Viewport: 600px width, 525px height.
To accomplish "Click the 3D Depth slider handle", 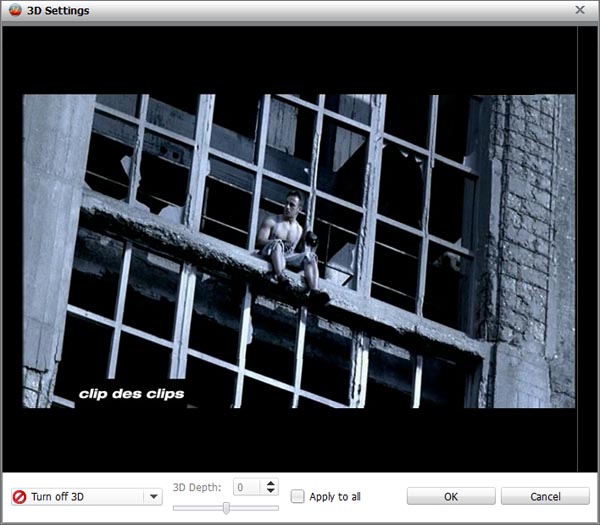I will coord(226,508).
